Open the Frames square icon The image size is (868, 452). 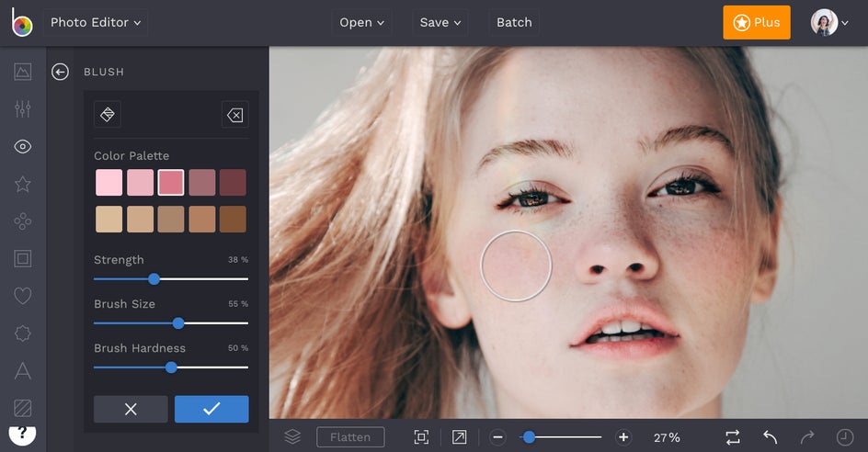coord(23,258)
